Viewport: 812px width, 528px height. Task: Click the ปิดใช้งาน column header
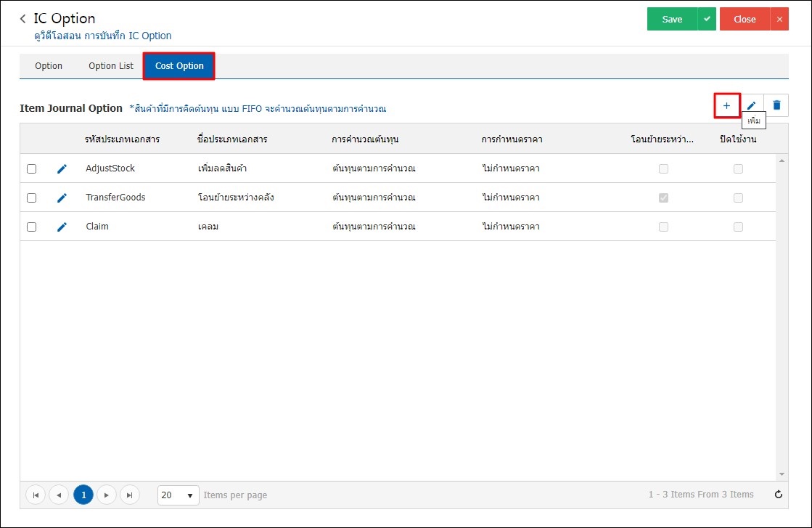[x=738, y=139]
